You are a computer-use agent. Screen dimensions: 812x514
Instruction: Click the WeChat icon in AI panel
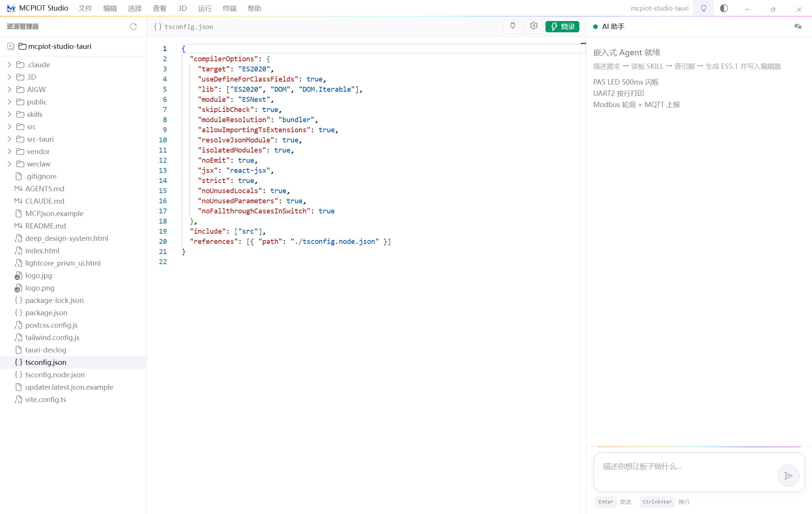point(798,26)
